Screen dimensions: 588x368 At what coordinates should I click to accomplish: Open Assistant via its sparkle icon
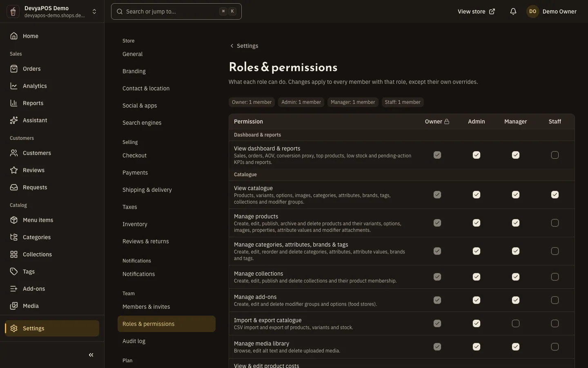14,120
